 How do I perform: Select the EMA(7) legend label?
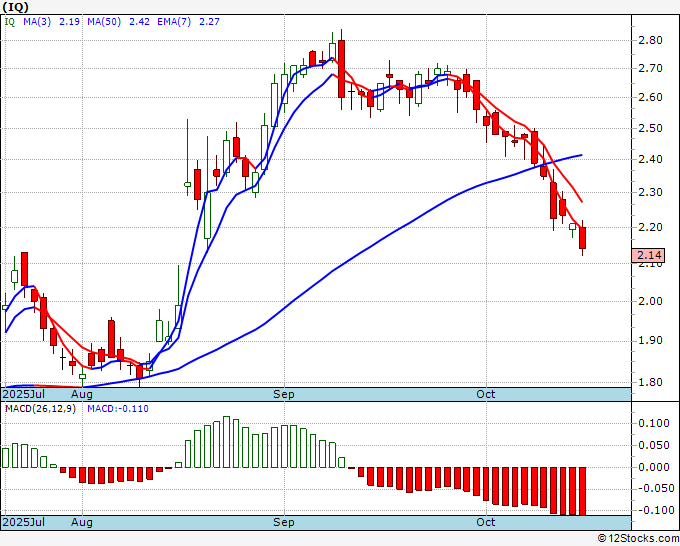coord(174,21)
